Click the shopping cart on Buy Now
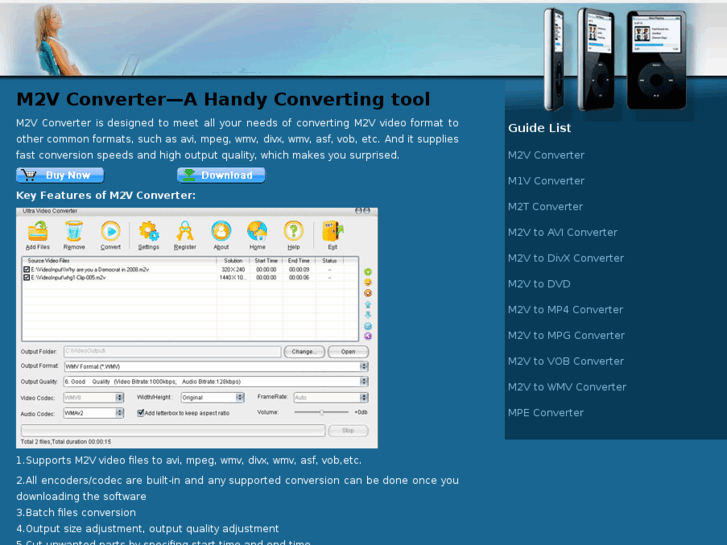The image size is (727, 545). pyautogui.click(x=29, y=175)
